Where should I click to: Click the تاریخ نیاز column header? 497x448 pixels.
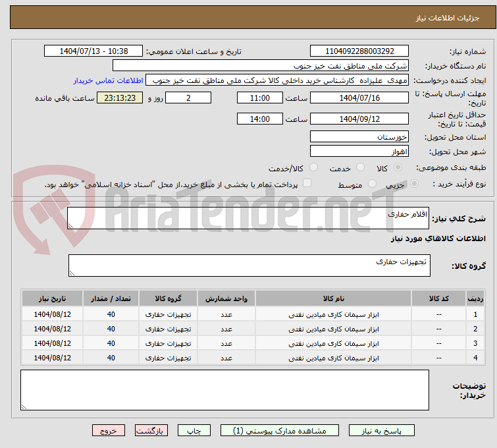pyautogui.click(x=52, y=298)
